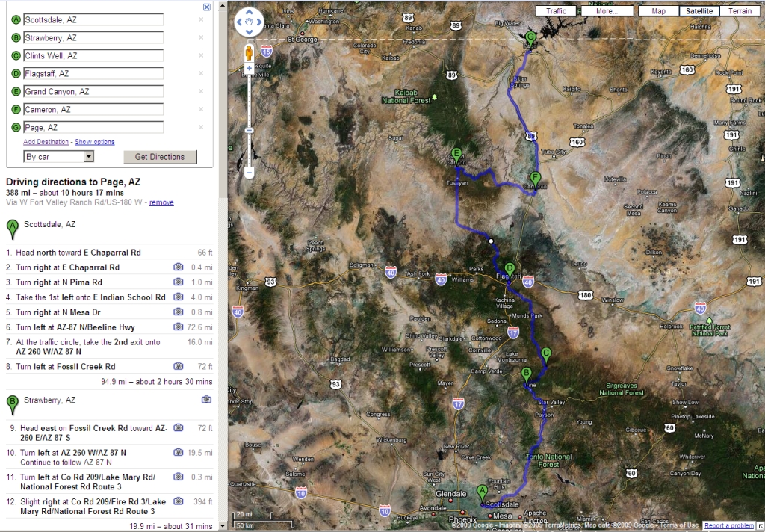This screenshot has width=765, height=532.
Task: Pan the map right with the east arrow
Action: pyautogui.click(x=258, y=22)
